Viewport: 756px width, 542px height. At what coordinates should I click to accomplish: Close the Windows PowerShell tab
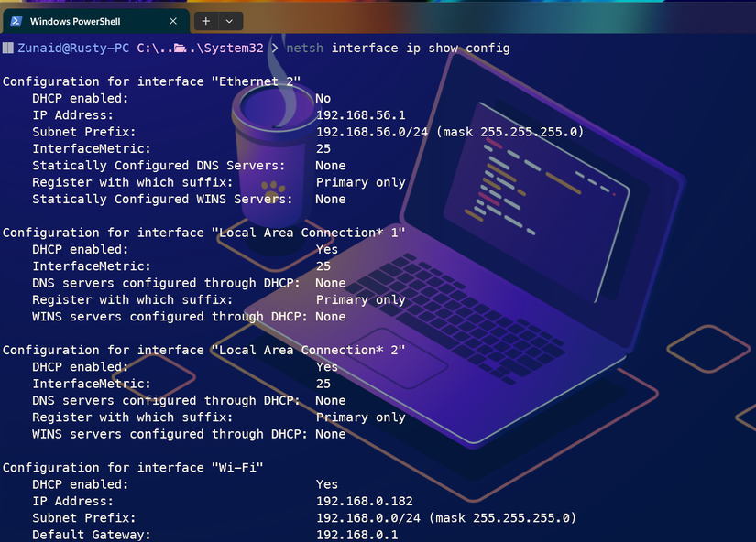171,20
